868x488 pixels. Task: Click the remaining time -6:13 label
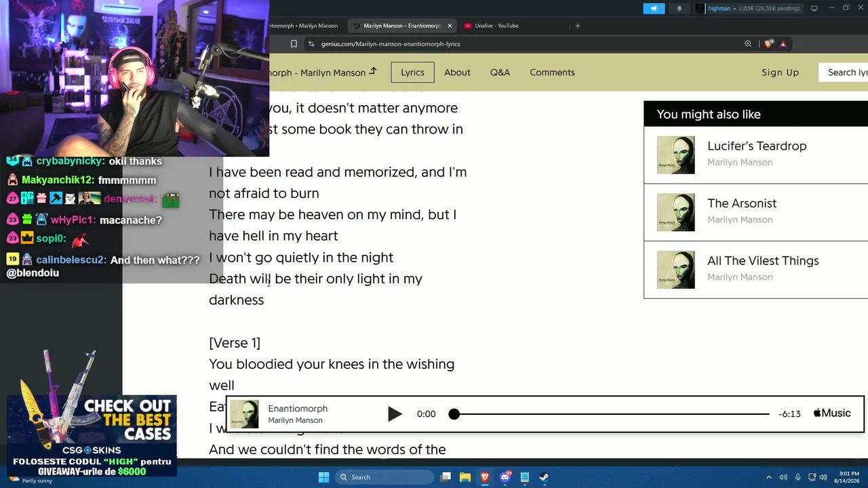789,414
